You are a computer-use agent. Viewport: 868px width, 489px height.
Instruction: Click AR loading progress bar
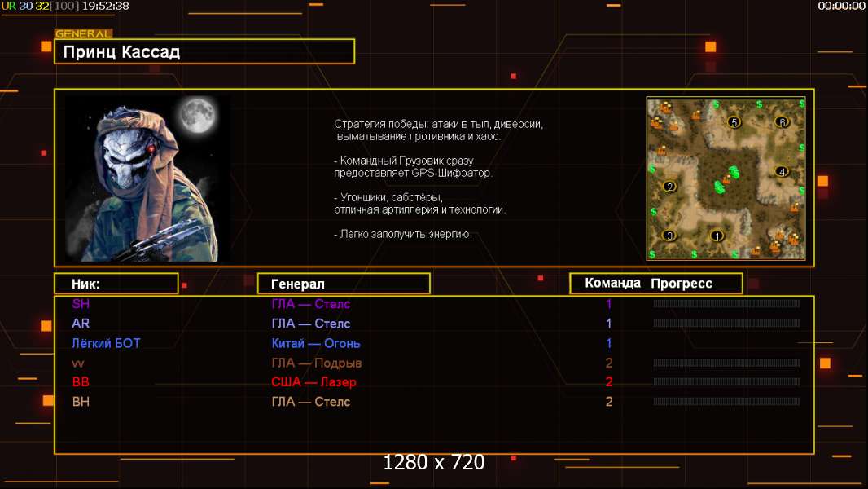click(x=726, y=324)
